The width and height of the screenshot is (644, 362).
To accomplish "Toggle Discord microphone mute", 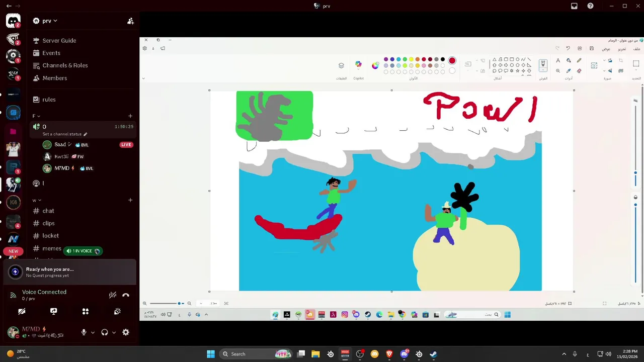I will [84, 332].
